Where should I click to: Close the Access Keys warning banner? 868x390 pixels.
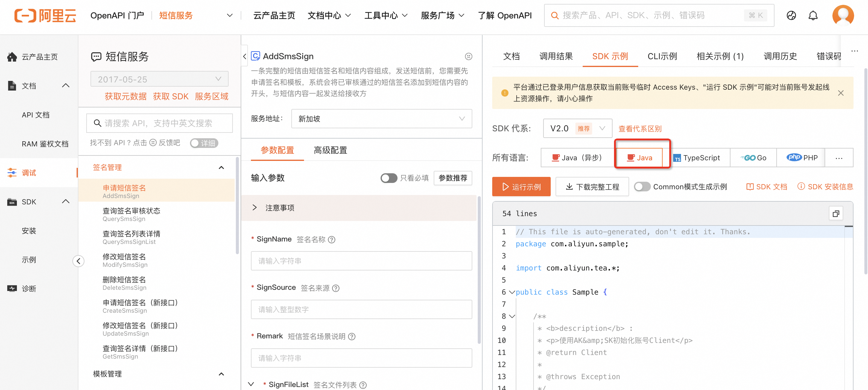pyautogui.click(x=840, y=93)
